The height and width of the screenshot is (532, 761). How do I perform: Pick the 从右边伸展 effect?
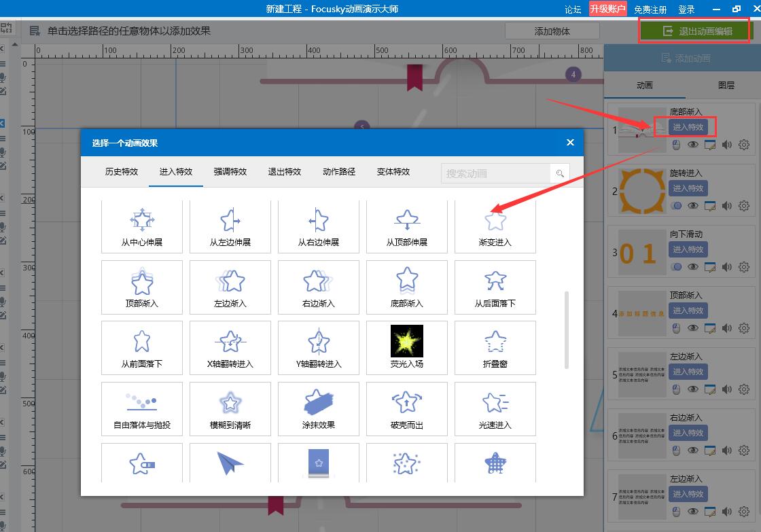[319, 227]
